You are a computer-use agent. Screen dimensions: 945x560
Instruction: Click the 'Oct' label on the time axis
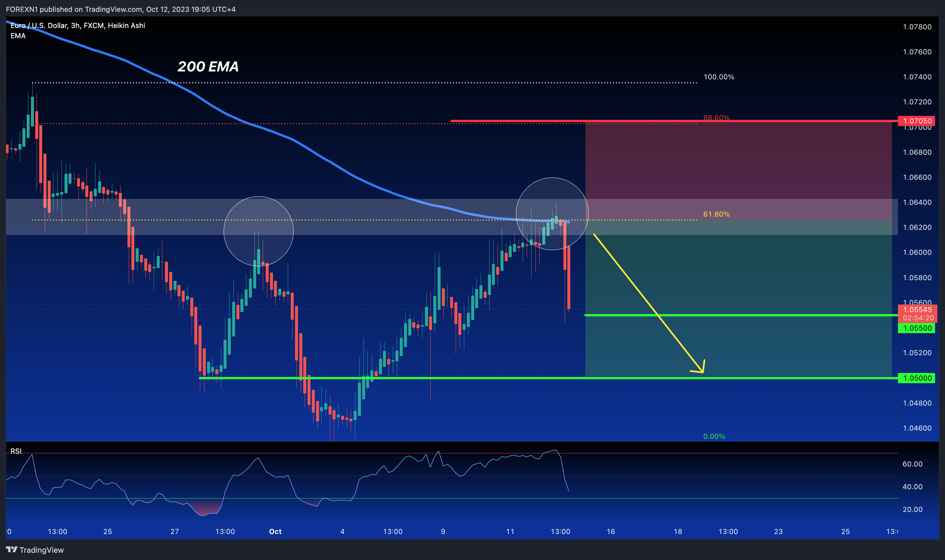275,532
